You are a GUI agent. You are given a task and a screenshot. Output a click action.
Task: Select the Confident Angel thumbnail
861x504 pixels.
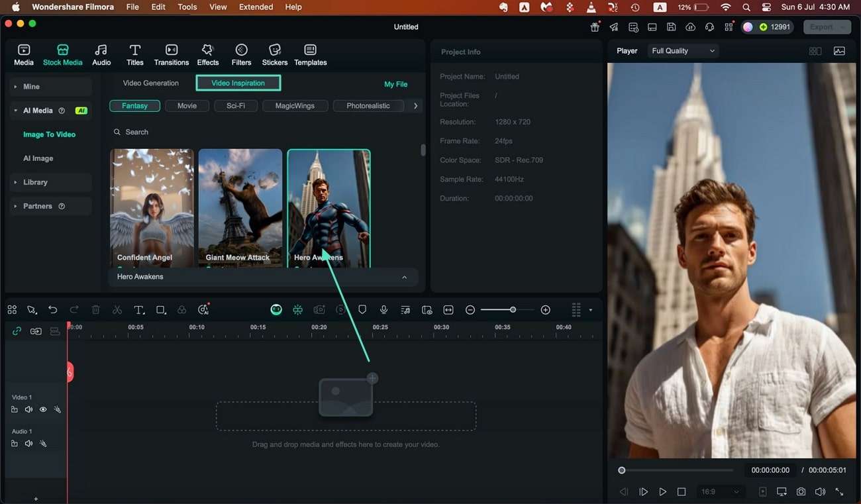click(152, 208)
